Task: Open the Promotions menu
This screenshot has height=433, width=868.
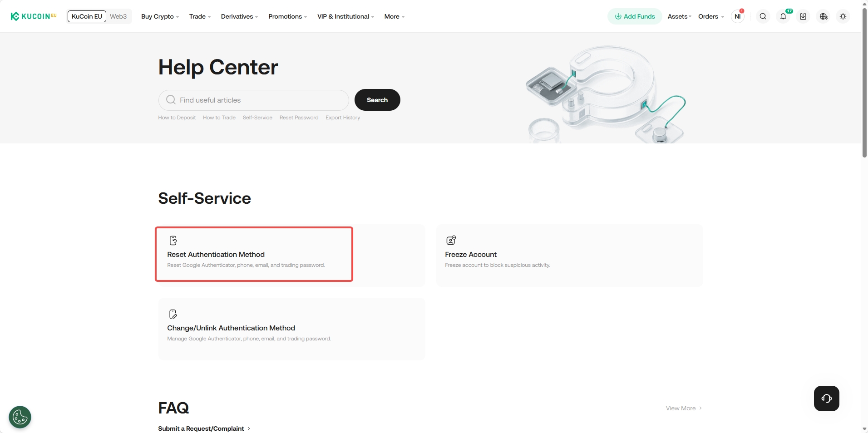Action: click(x=287, y=16)
